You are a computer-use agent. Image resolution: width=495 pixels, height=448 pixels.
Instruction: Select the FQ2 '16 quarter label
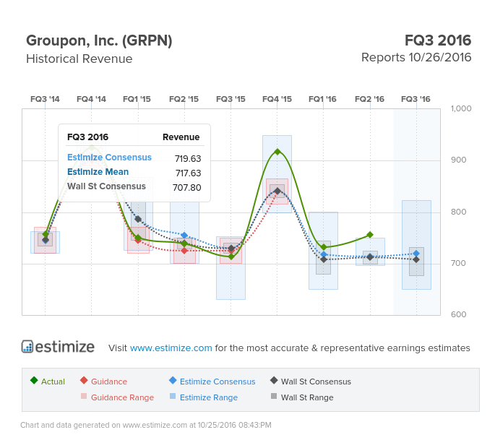click(369, 99)
